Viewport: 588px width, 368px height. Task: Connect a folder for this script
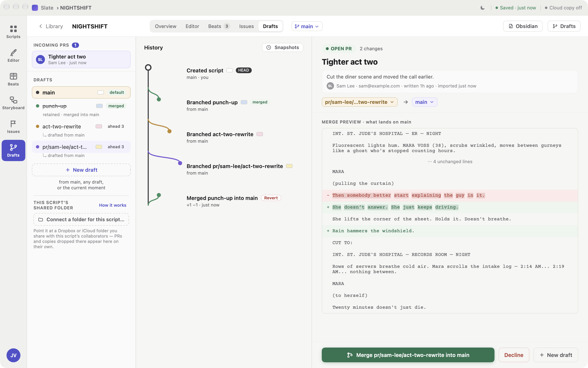tap(81, 220)
